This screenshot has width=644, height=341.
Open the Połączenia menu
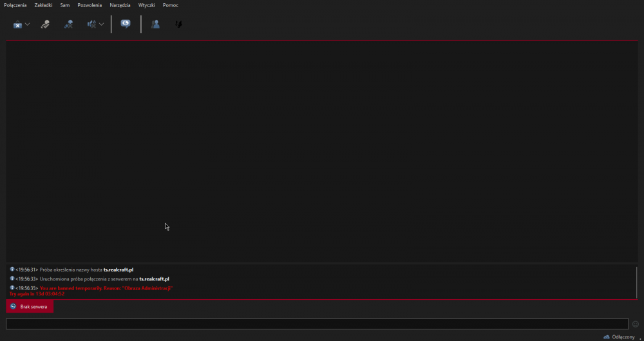[15, 5]
